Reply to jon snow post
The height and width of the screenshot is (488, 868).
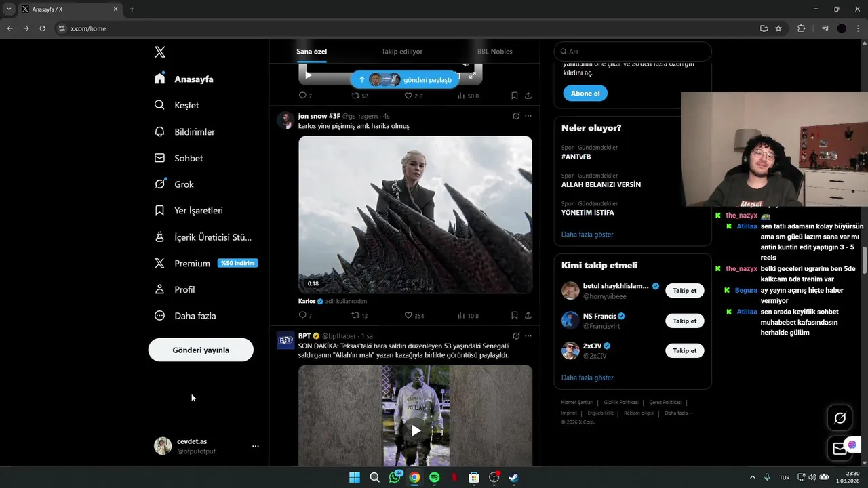coord(305,315)
